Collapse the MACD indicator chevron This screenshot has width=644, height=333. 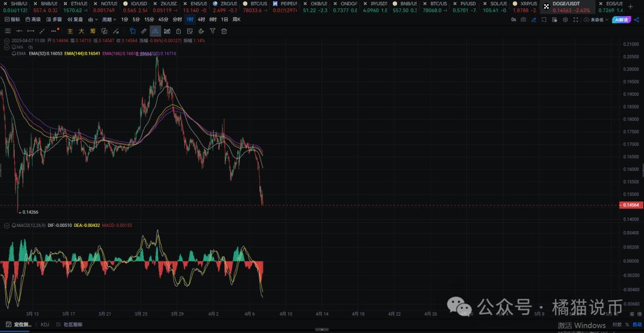[7, 226]
